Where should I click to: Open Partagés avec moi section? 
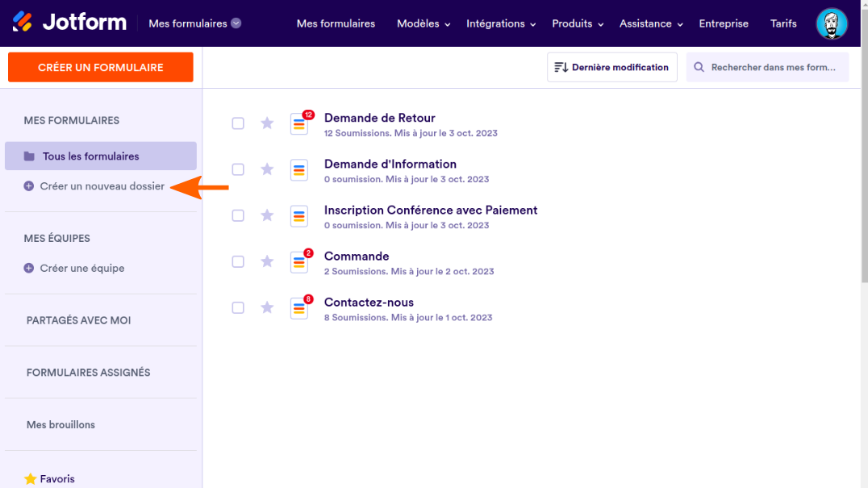pyautogui.click(x=78, y=320)
